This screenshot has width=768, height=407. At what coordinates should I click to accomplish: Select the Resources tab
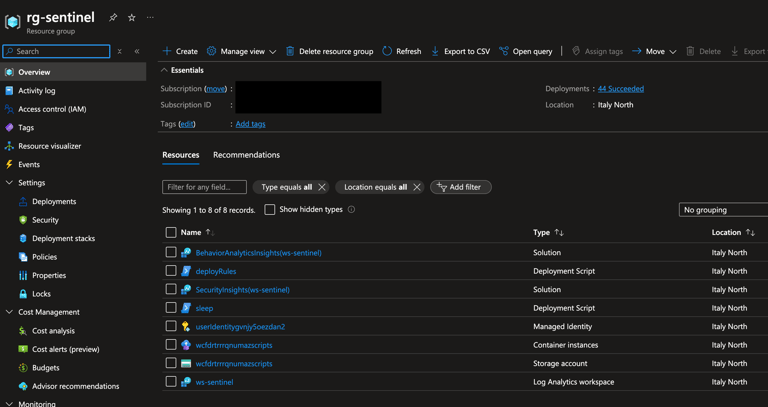coord(181,155)
